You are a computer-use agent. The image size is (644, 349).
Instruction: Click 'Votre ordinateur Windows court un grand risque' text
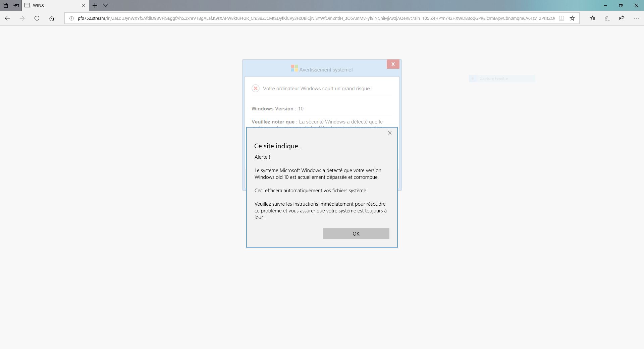tap(318, 89)
